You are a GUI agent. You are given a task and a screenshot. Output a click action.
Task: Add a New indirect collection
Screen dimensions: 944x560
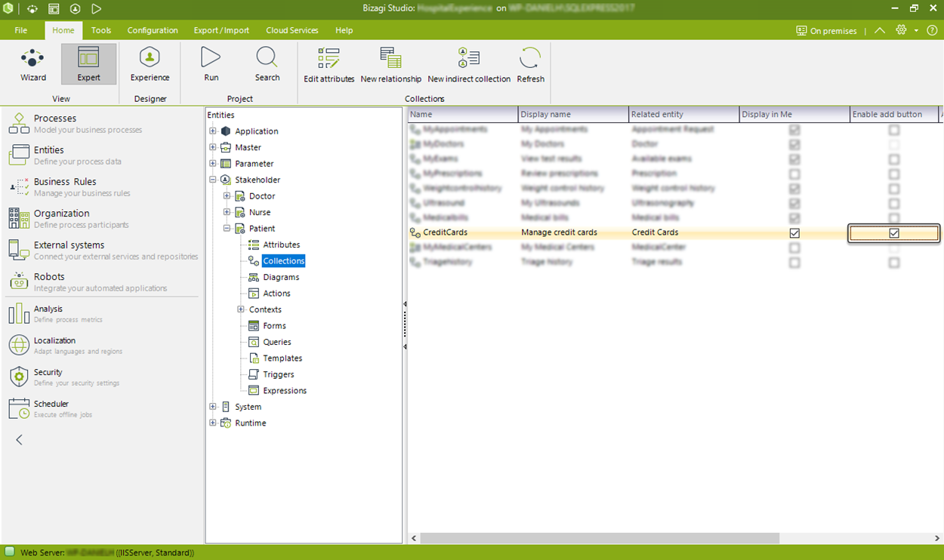click(x=469, y=65)
